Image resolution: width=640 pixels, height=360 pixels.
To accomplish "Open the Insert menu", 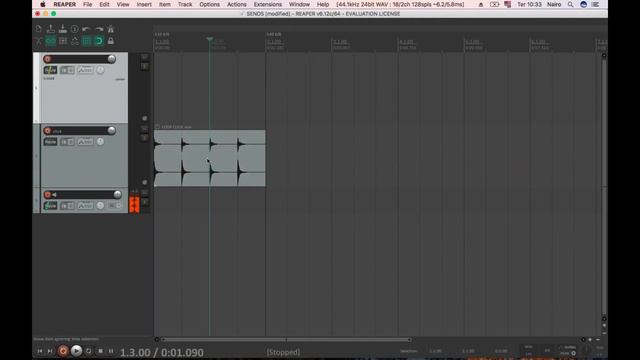I will (x=144, y=4).
